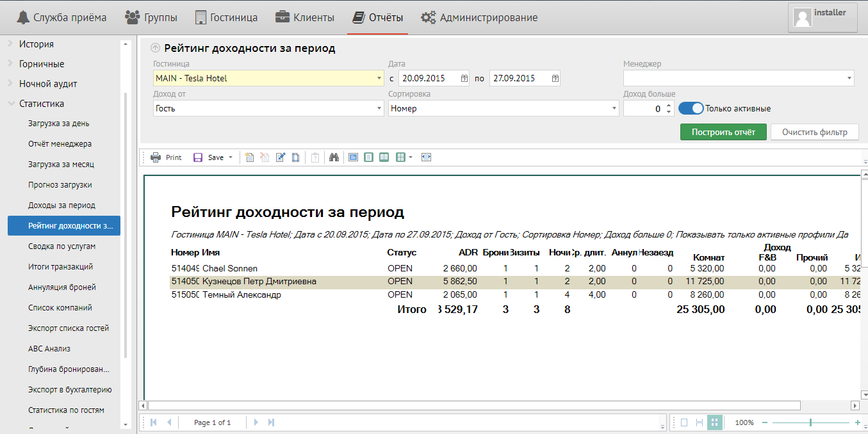Select Доходы за период in sidebar
This screenshot has width=868, height=434.
pyautogui.click(x=61, y=205)
